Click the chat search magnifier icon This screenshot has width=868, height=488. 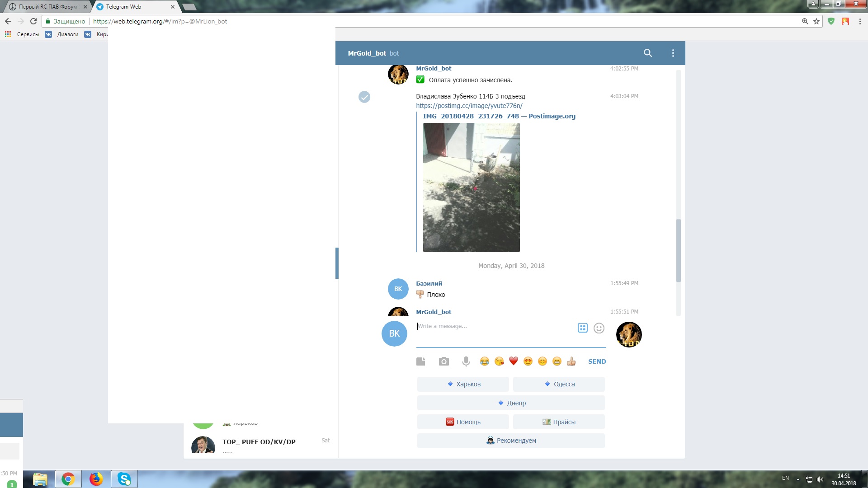(647, 53)
